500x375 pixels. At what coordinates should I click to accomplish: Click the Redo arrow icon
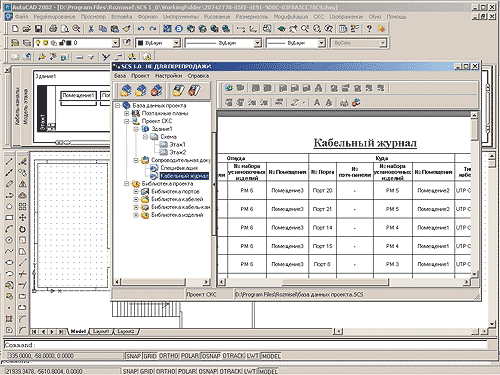pos(153,29)
